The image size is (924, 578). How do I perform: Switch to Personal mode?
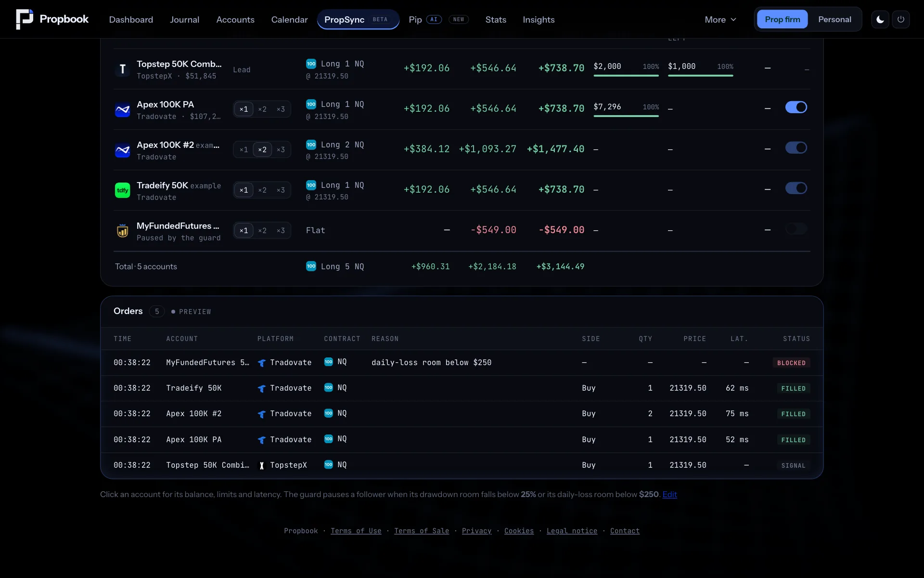tap(834, 19)
